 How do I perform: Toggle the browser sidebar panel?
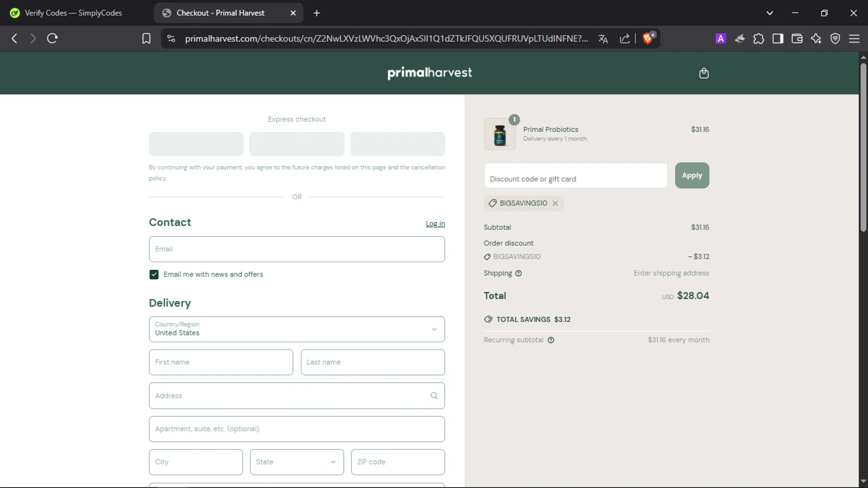click(x=778, y=38)
